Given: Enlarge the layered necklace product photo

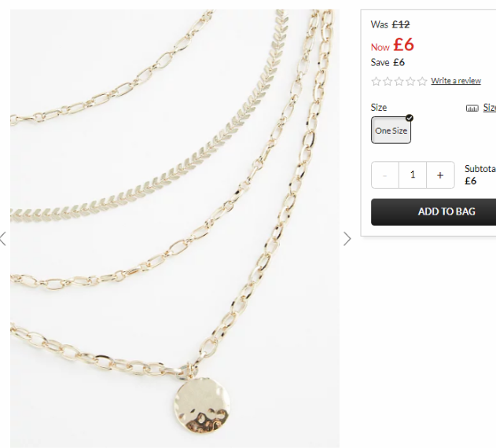Looking at the screenshot, I should (175, 229).
